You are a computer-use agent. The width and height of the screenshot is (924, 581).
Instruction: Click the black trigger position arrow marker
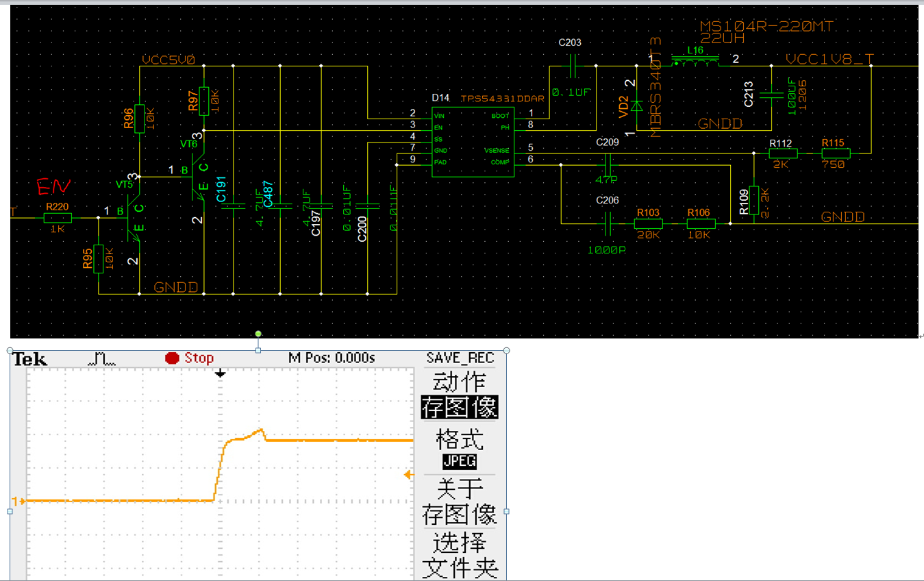point(220,373)
